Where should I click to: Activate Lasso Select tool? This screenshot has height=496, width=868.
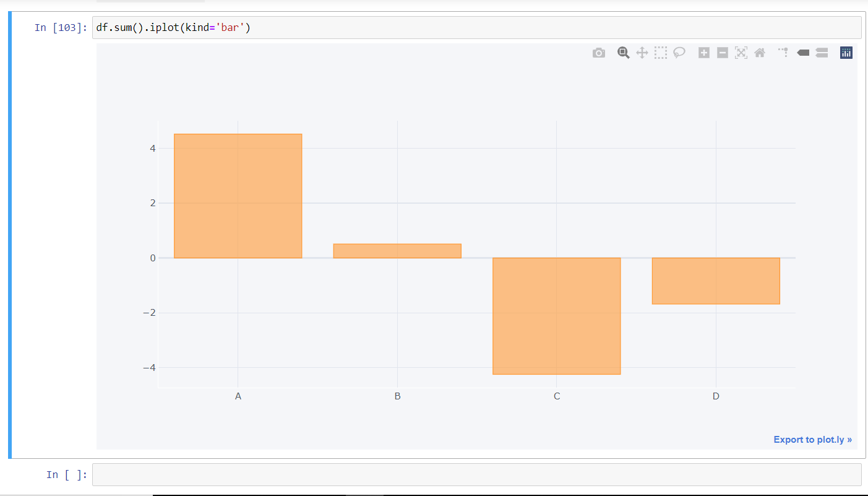(679, 53)
